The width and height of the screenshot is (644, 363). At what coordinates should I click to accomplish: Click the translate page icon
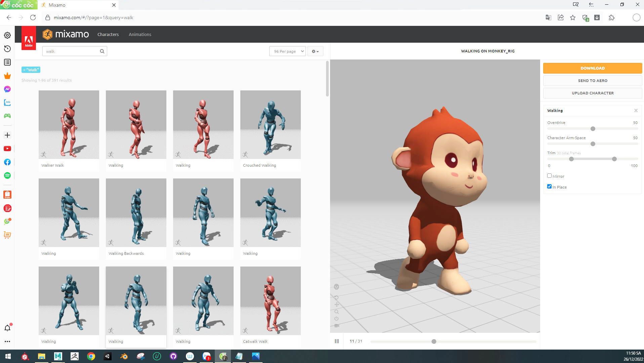tap(548, 17)
